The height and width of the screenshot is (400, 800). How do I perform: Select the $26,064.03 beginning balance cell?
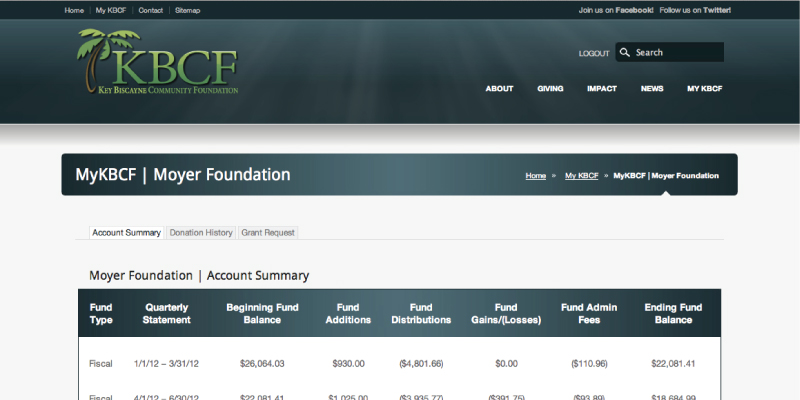point(262,364)
